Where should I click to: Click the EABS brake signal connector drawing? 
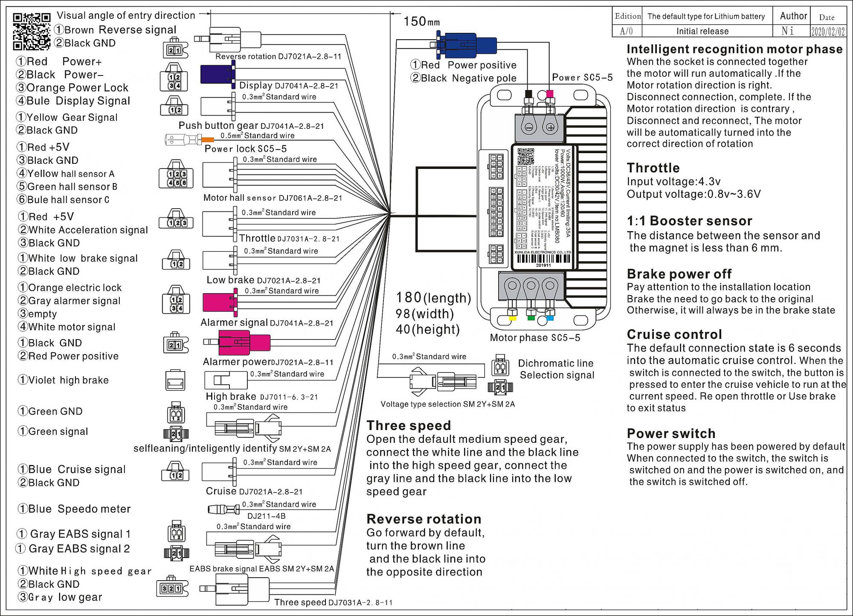248,550
